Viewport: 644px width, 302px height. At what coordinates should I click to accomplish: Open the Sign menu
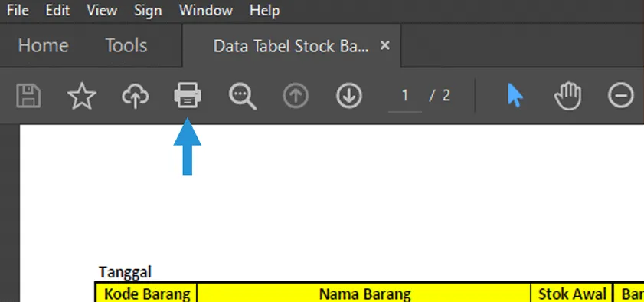coord(148,10)
